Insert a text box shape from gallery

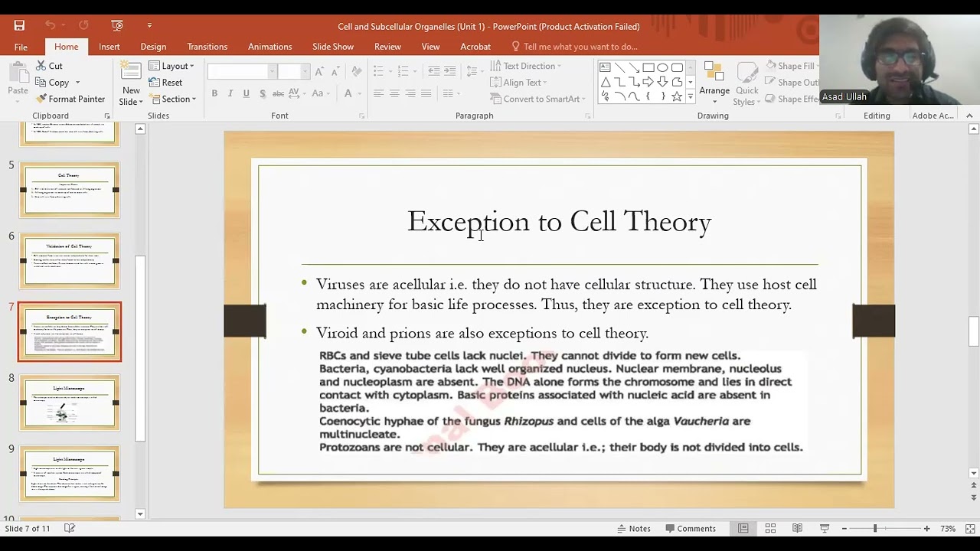[605, 67]
